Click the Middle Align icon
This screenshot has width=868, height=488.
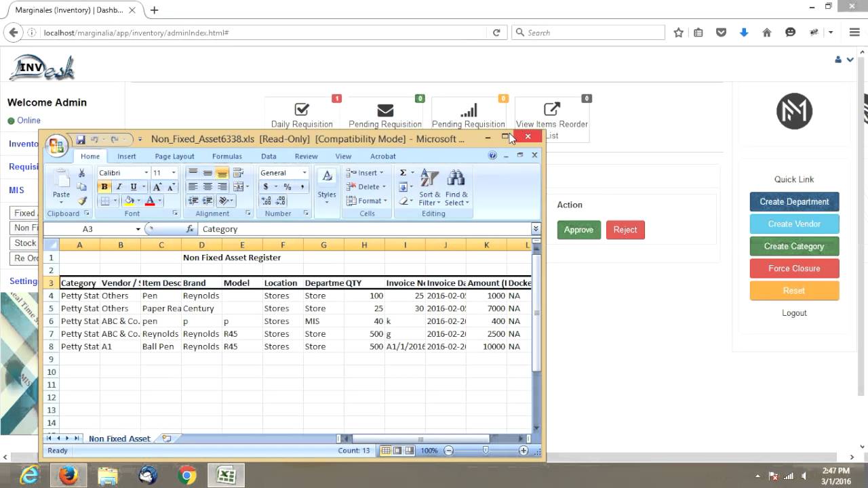pyautogui.click(x=208, y=173)
